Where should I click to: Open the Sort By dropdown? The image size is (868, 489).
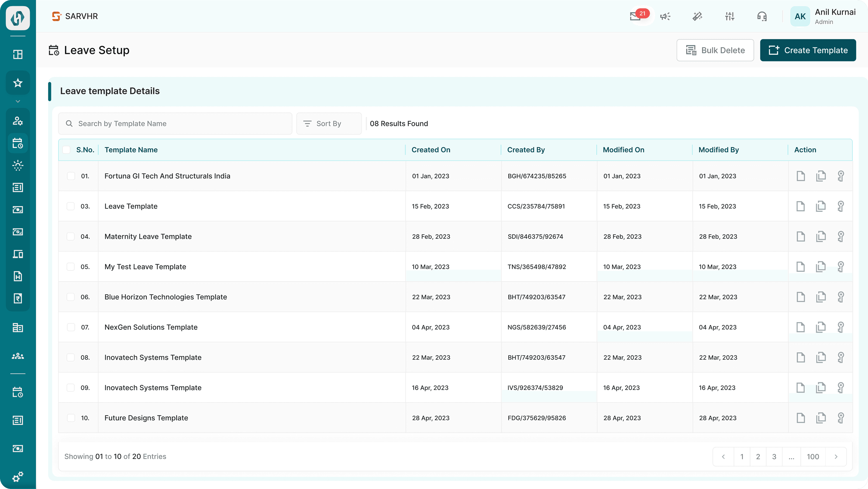pyautogui.click(x=329, y=124)
